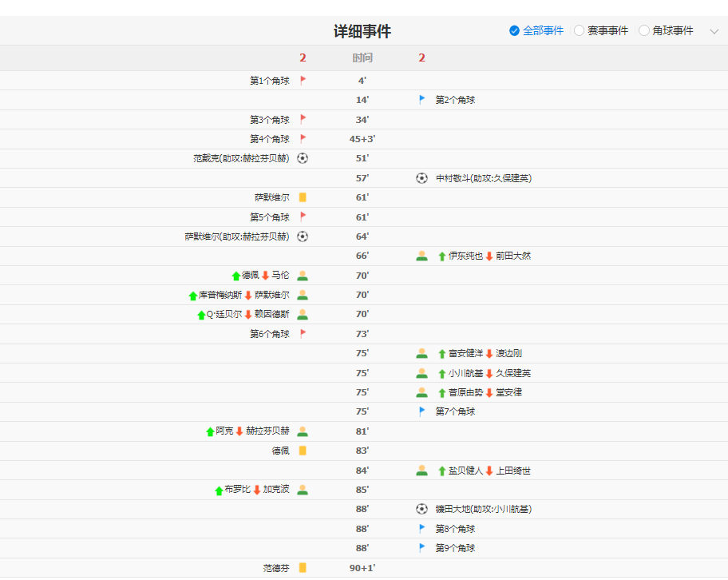Click the 90+1' time cell

click(362, 568)
